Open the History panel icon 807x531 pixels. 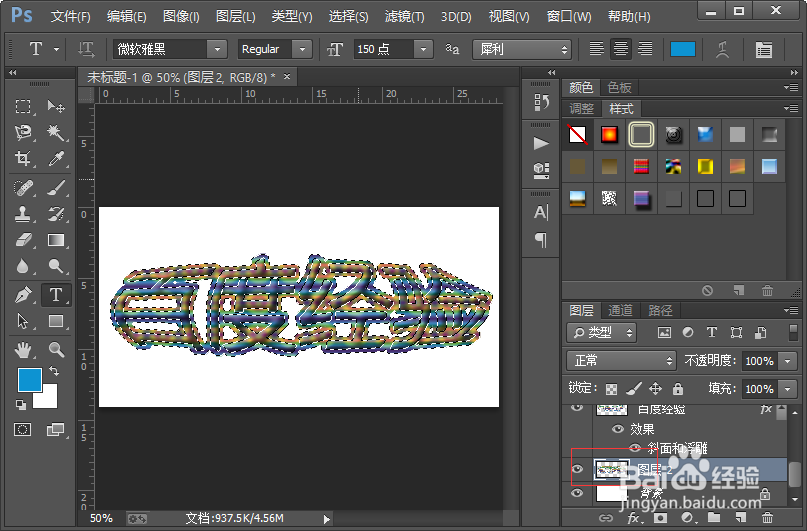[x=541, y=102]
